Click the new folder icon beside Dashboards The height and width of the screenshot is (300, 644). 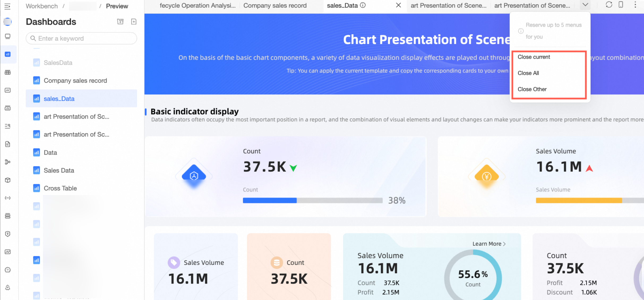pyautogui.click(x=120, y=22)
